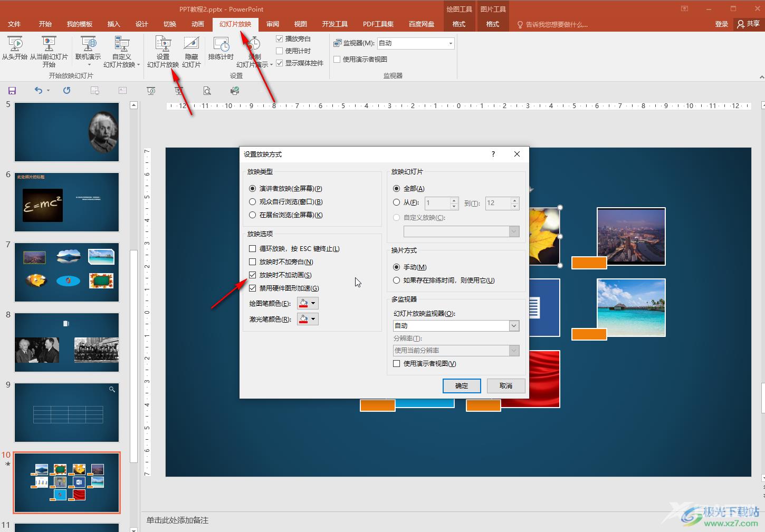
Task: Toggle 播放旁白 checkbox in ribbon
Action: click(280, 38)
